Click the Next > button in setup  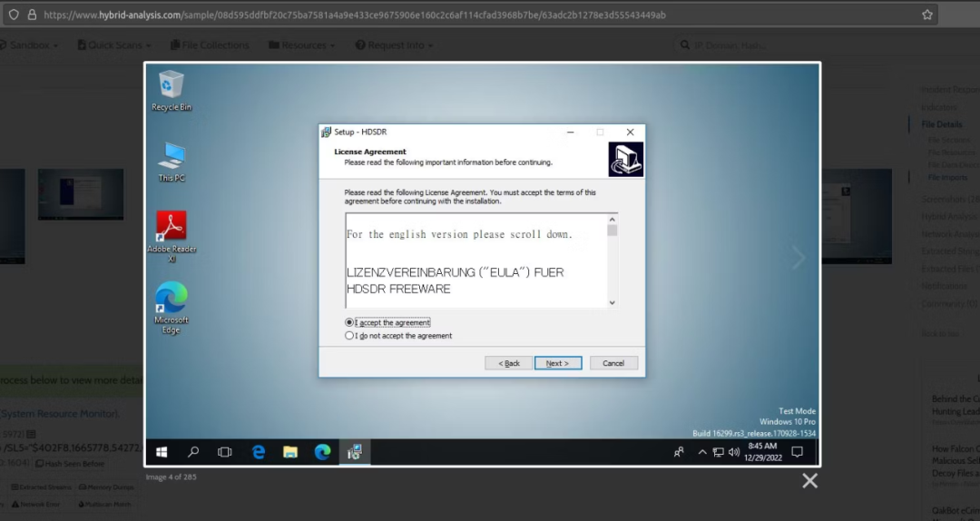[x=558, y=363]
